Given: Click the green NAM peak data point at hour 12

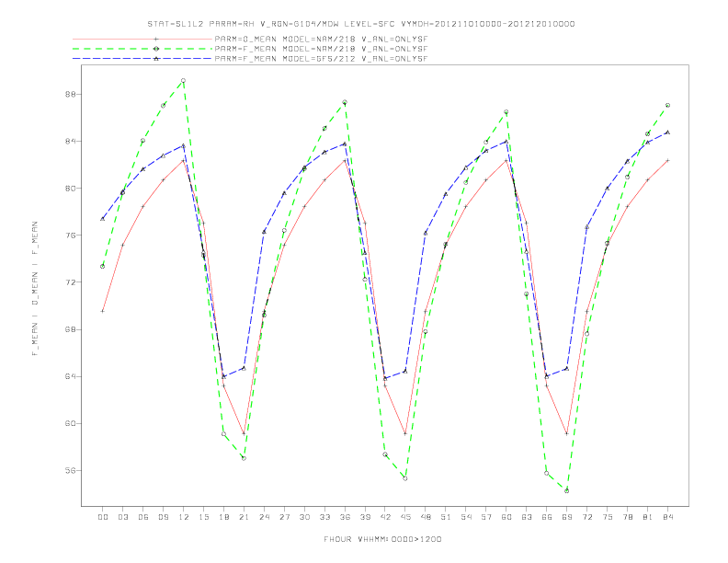Looking at the screenshot, I should coord(184,81).
